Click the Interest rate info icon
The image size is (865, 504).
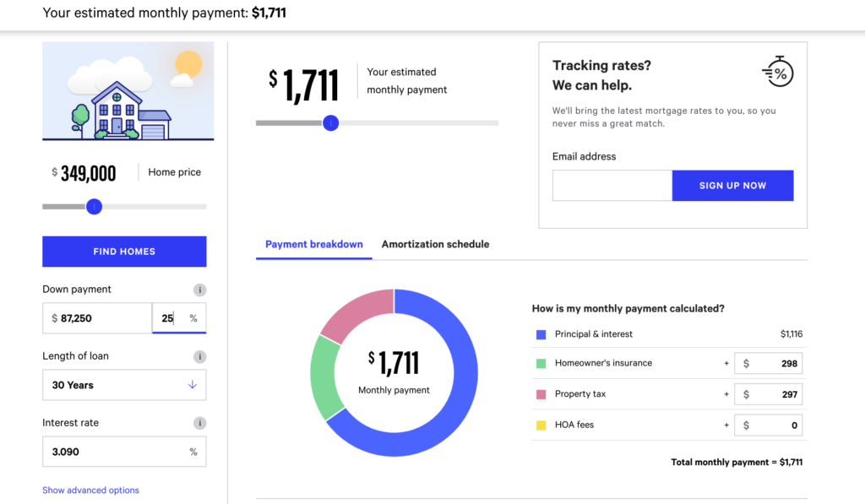point(200,423)
